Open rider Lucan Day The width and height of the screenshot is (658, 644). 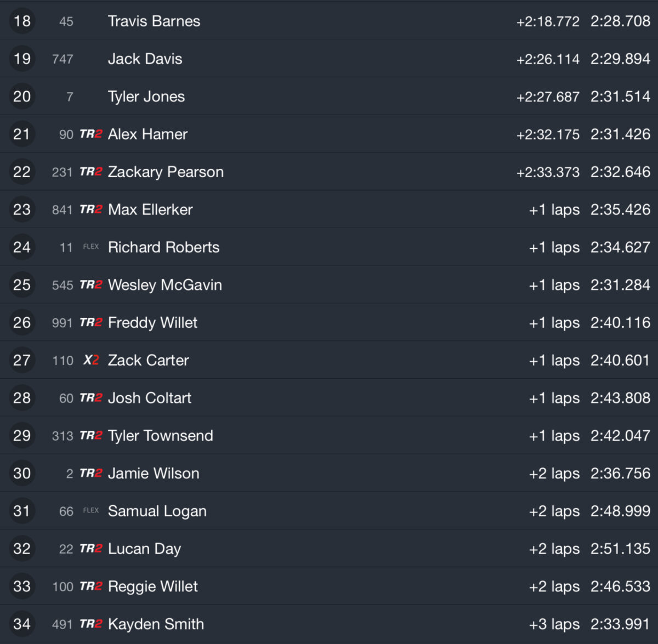144,549
